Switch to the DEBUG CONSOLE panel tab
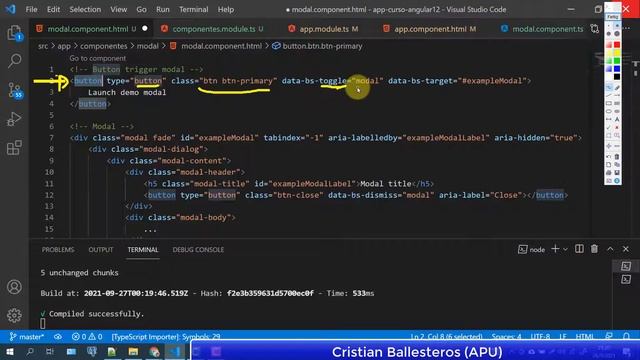The image size is (640, 360). coord(198,249)
